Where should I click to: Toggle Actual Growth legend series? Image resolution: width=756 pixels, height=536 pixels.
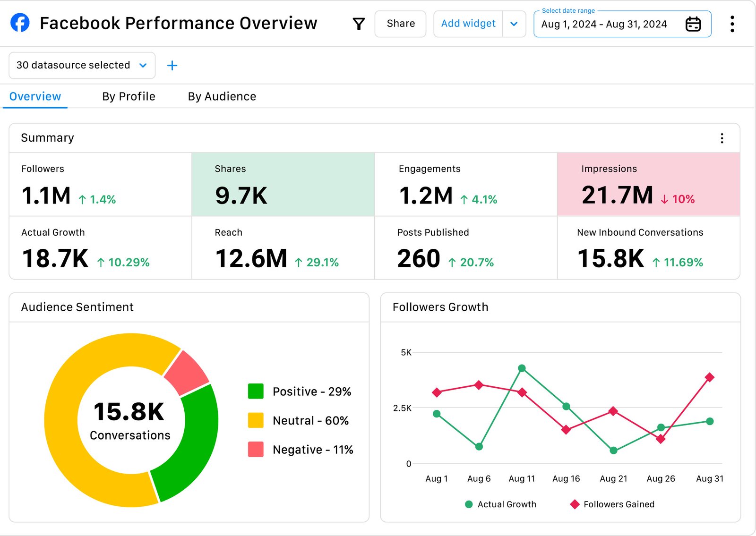[x=501, y=504]
